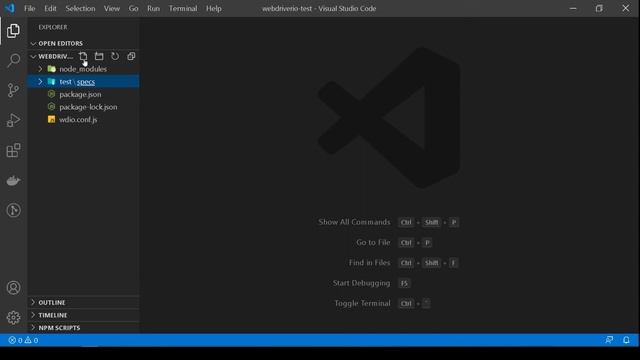This screenshot has height=360, width=640.
Task: Click the Collapse Folders icon in explorer
Action: 131,56
